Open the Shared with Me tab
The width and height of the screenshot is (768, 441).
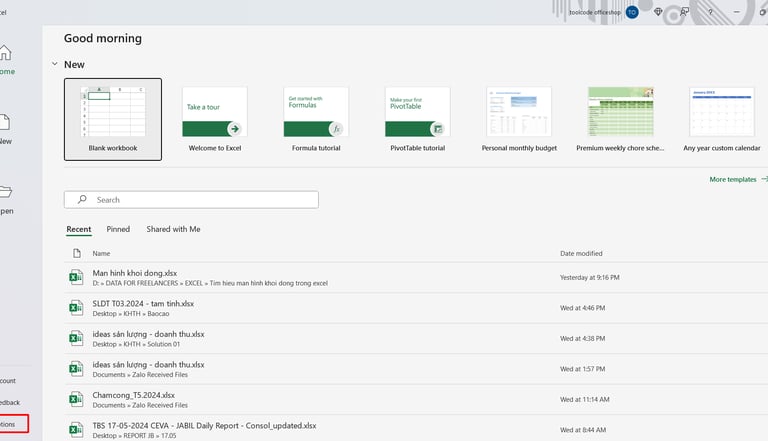(x=173, y=229)
